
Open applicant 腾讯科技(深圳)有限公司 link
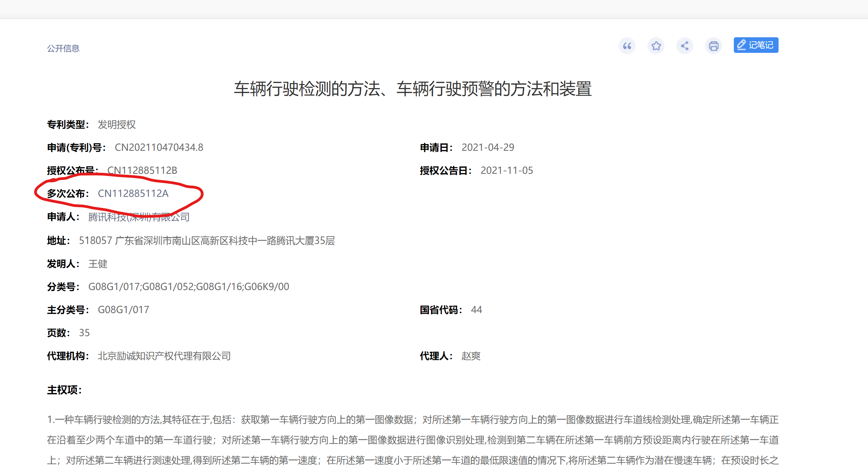(x=139, y=217)
